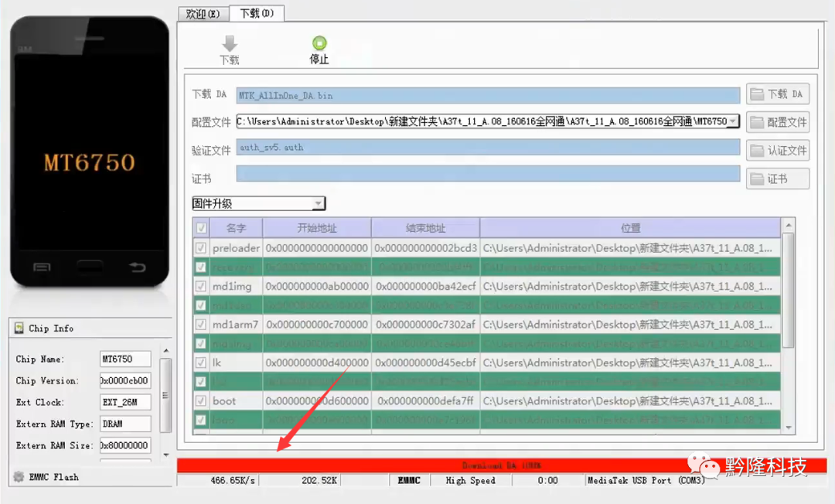835x504 pixels.
Task: Toggle the md1img partition checkbox
Action: tap(201, 286)
